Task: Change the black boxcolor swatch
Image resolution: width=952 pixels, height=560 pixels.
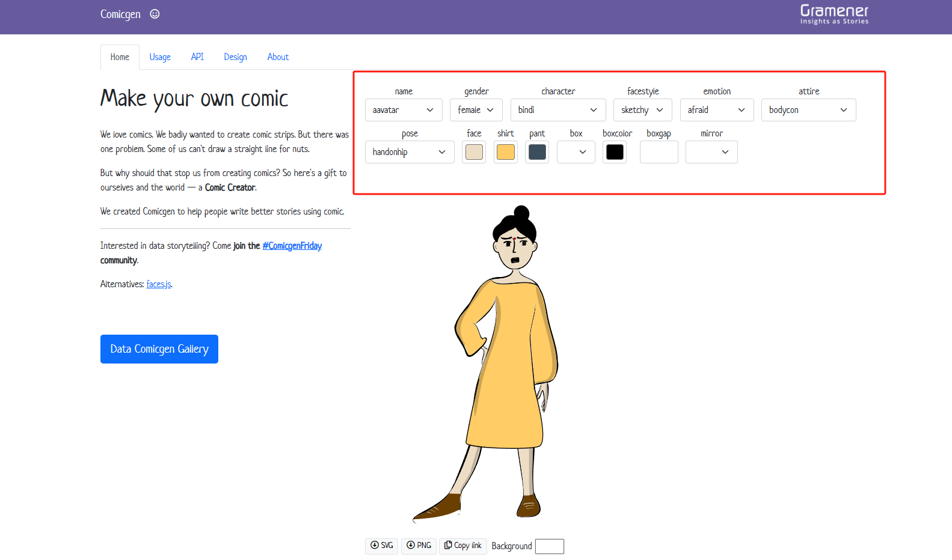Action: [x=615, y=152]
